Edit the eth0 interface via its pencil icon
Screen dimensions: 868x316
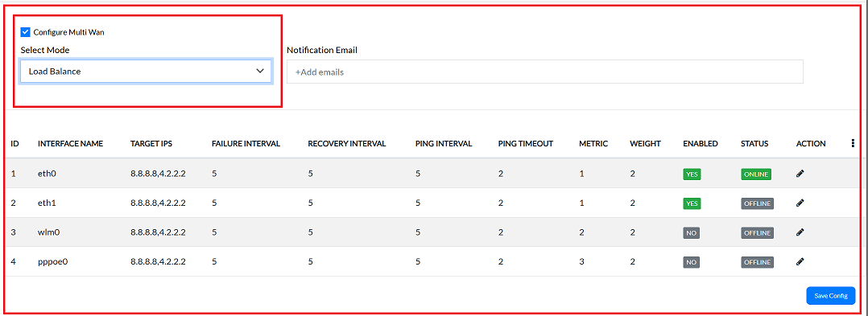pyautogui.click(x=800, y=174)
